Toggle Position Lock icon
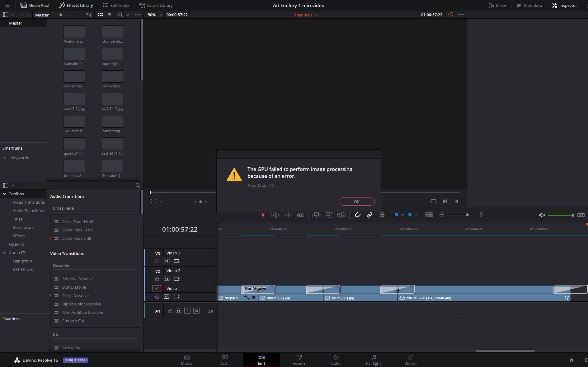The width and height of the screenshot is (588, 367). [382, 215]
